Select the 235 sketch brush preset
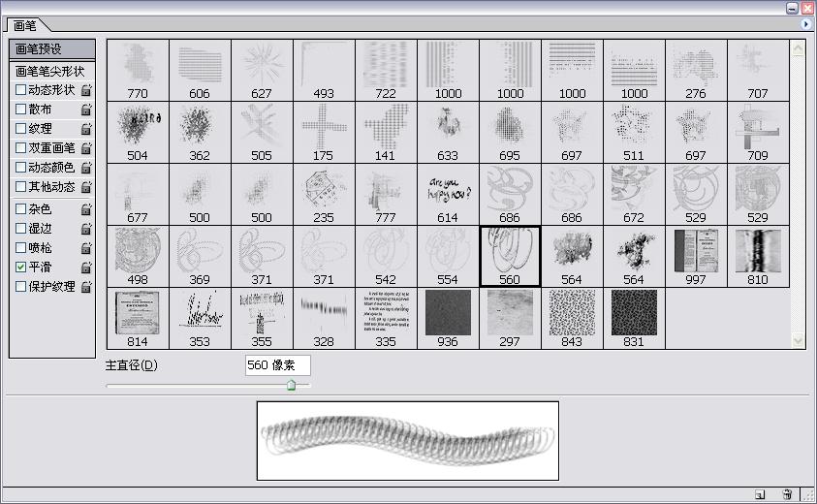Screen dimensions: 817x504 coord(324,195)
